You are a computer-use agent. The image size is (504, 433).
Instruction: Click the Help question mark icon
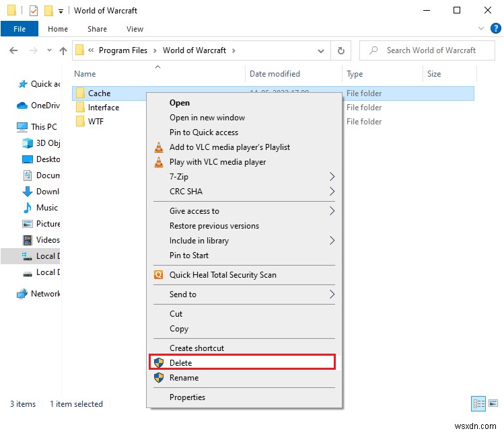pos(496,29)
